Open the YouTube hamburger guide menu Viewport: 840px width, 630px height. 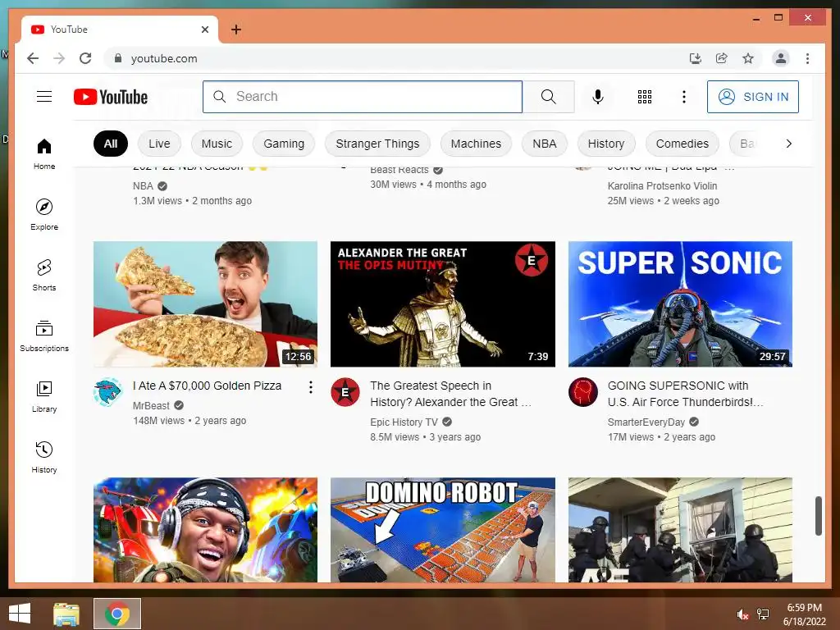[x=44, y=97]
